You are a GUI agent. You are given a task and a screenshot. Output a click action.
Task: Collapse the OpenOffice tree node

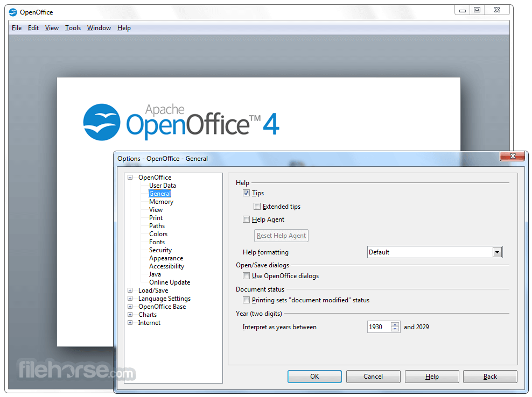point(130,177)
